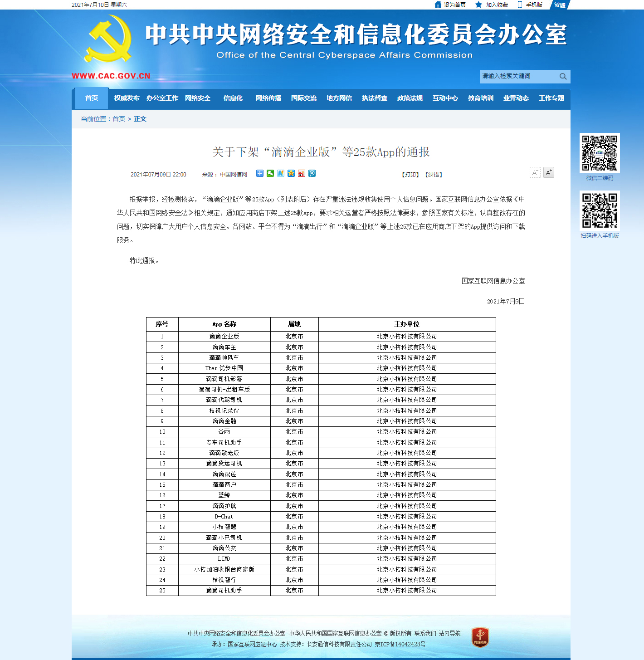Focus the keyword search input field
The width and height of the screenshot is (644, 660).
pyautogui.click(x=518, y=76)
